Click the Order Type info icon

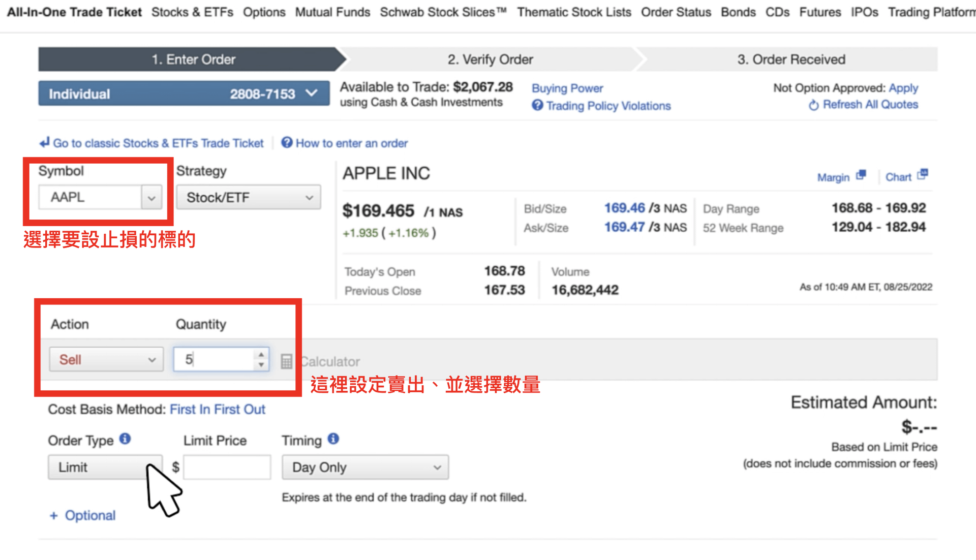(125, 439)
